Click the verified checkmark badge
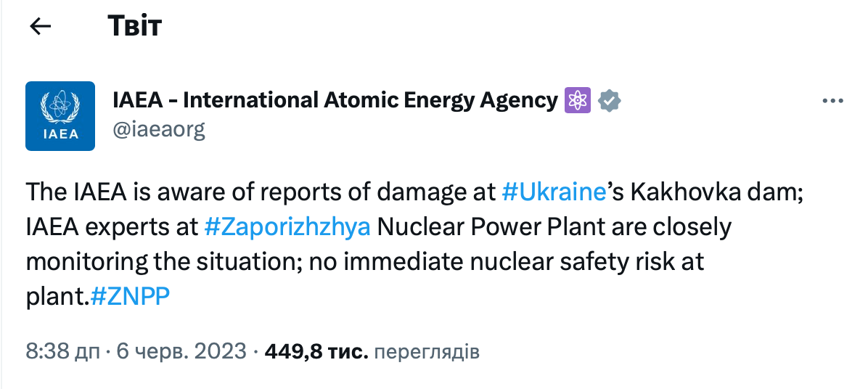 click(x=609, y=101)
